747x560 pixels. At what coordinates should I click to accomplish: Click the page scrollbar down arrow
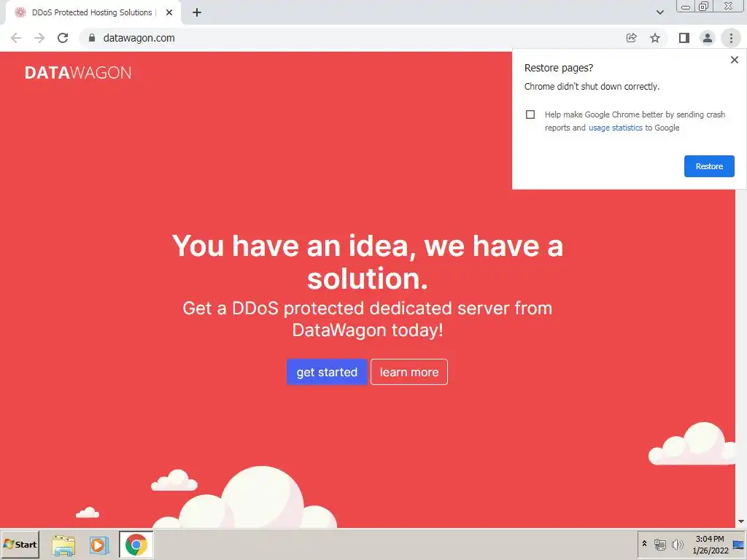(x=741, y=522)
